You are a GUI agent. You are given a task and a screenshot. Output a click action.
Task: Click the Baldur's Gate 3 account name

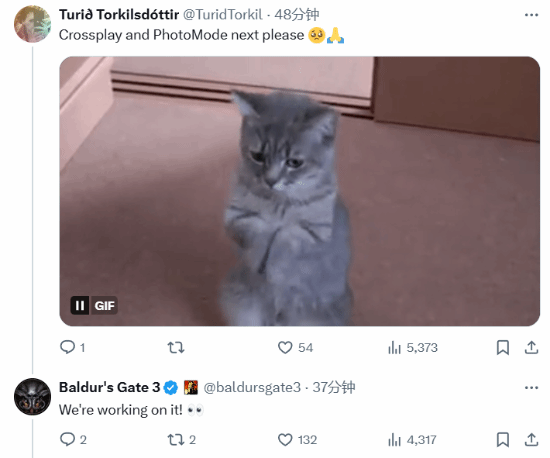coord(109,388)
